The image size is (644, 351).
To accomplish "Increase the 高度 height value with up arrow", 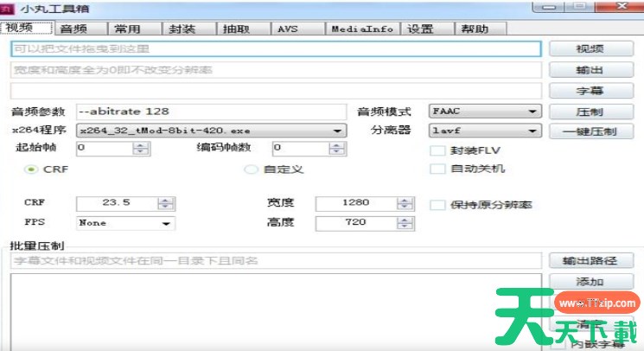I will 405,220.
